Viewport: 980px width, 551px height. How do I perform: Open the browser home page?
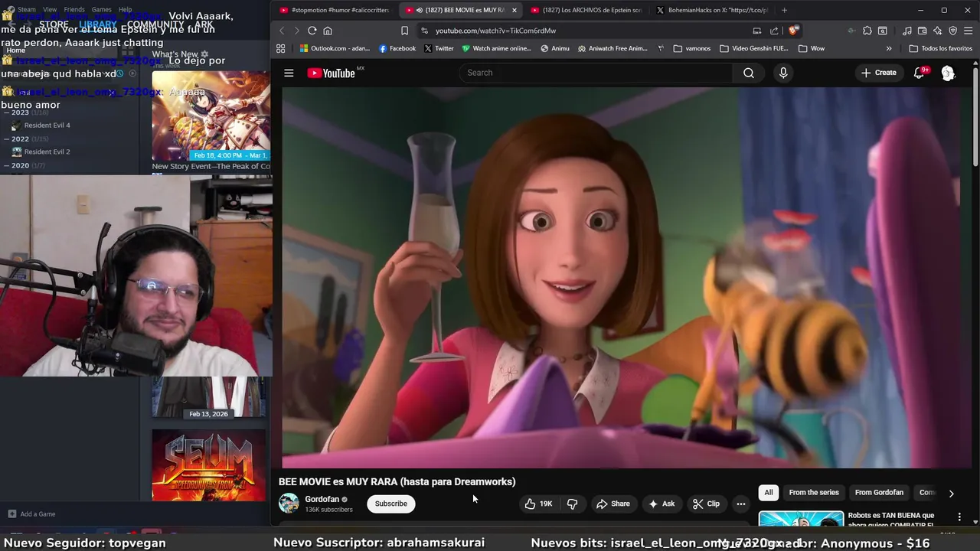coord(328,31)
